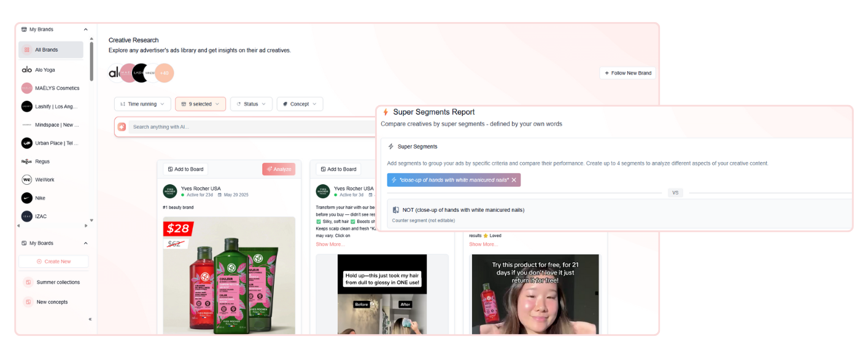Expand Show More on hair transformation ad

[330, 244]
